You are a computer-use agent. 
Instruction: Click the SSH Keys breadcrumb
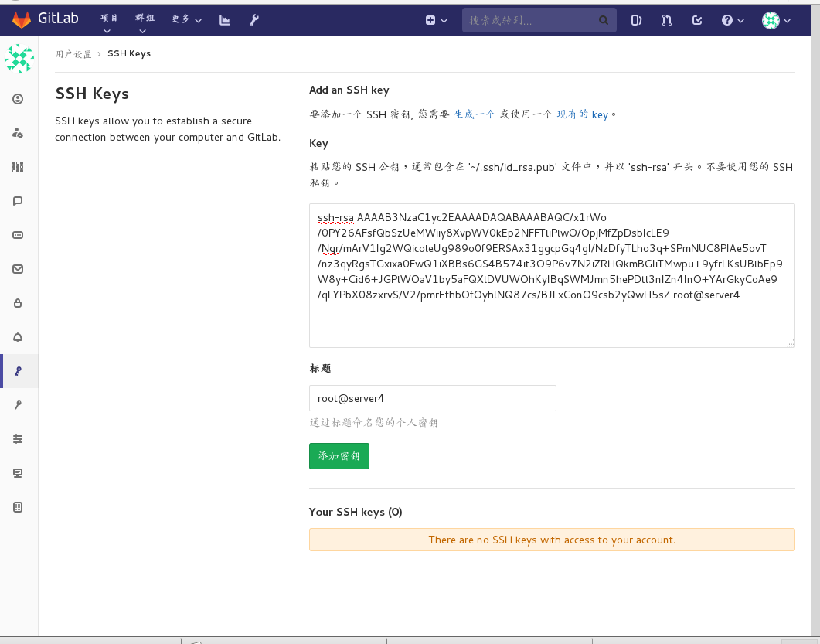(129, 53)
